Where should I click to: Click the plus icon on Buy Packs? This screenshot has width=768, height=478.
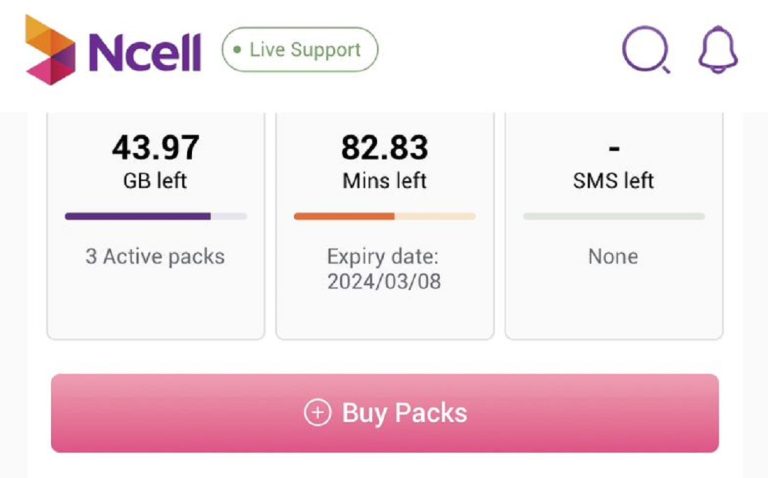(x=317, y=413)
